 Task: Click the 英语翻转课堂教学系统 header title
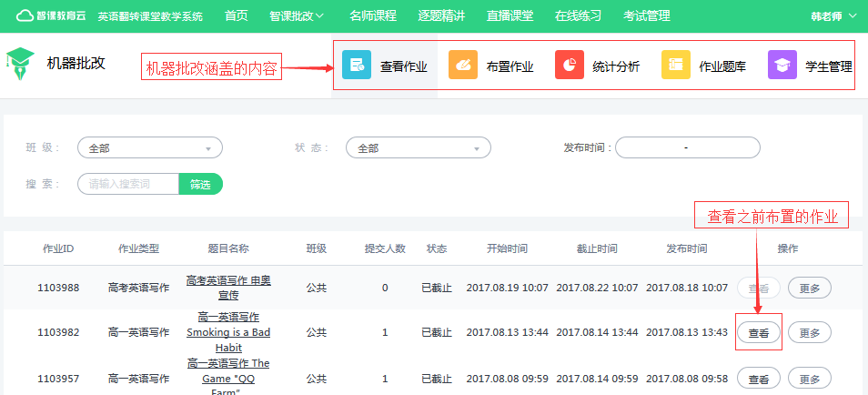pos(150,16)
